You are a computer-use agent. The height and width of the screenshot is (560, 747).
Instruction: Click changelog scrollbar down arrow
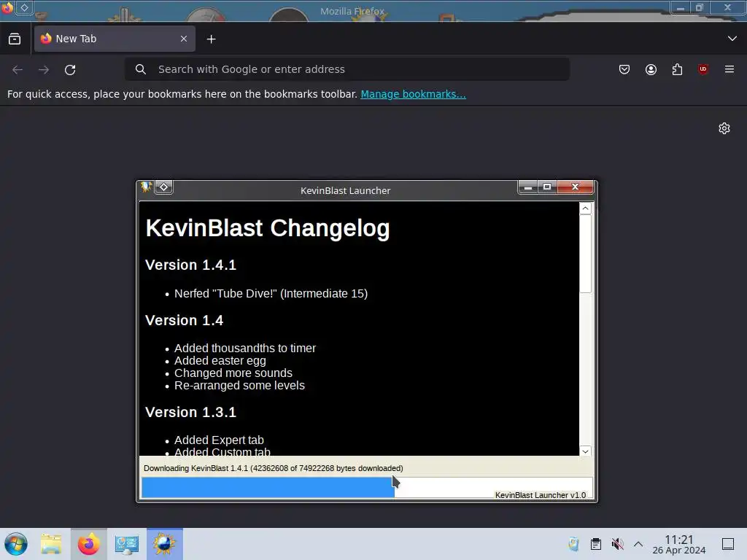pyautogui.click(x=586, y=451)
